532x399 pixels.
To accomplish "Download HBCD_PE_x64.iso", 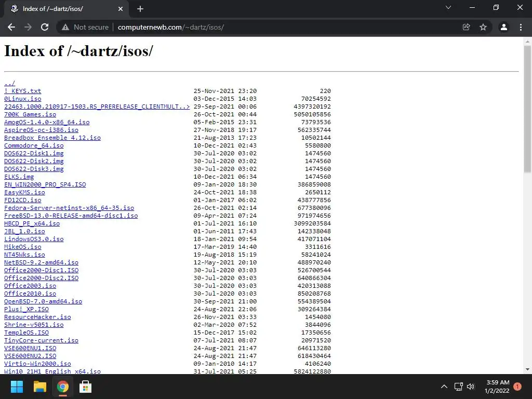I will (x=32, y=223).
